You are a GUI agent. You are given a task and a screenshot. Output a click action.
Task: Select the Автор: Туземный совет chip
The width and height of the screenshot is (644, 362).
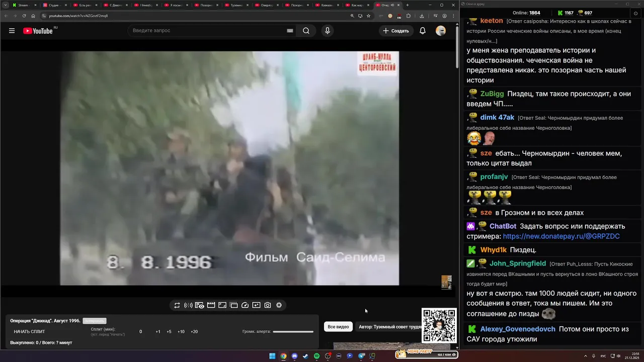[389, 327]
